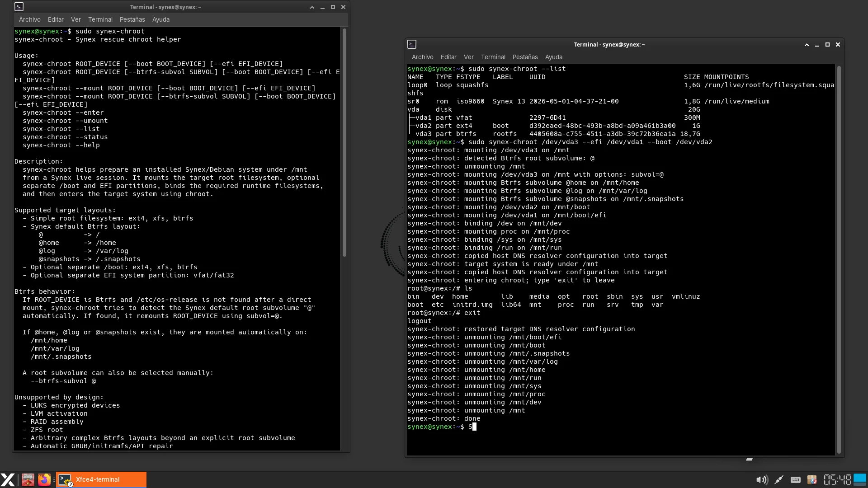Image resolution: width=868 pixels, height=488 pixels.
Task: Click the right terminal's vertical scrollbar
Action: 839,260
